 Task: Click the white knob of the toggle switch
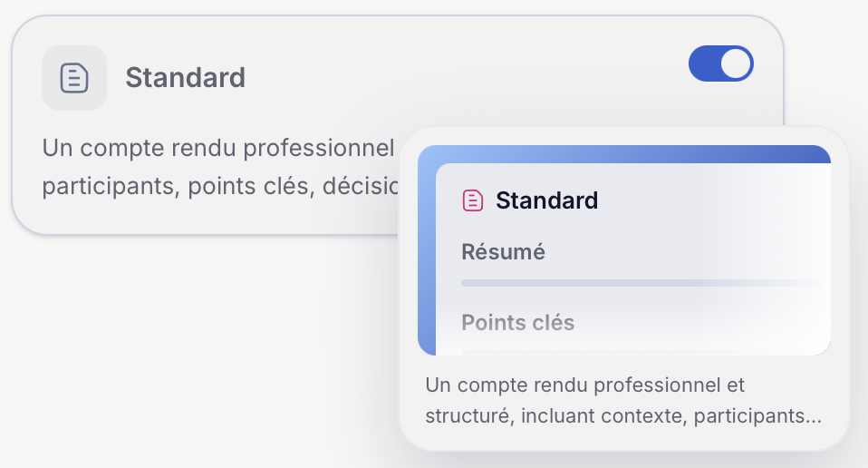coord(736,63)
